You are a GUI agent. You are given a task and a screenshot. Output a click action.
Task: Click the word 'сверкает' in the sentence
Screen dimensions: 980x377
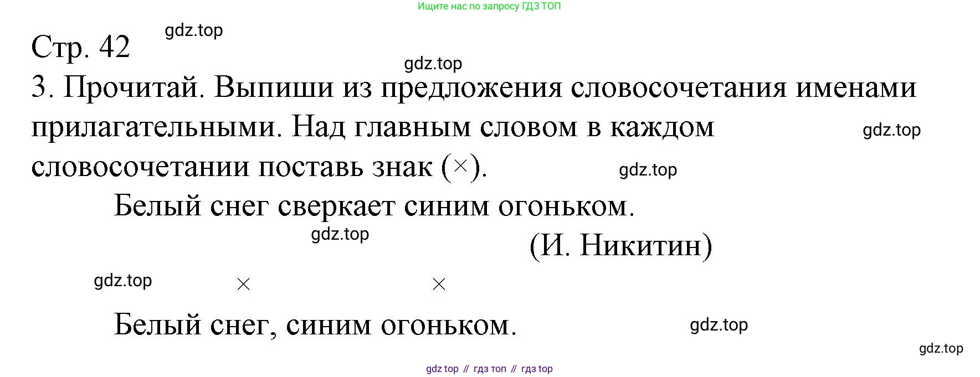point(336,206)
